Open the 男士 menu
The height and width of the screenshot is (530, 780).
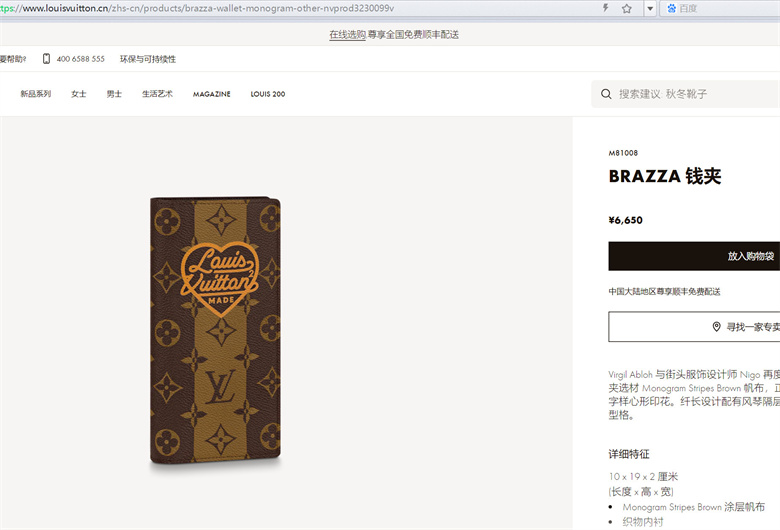[x=114, y=94]
